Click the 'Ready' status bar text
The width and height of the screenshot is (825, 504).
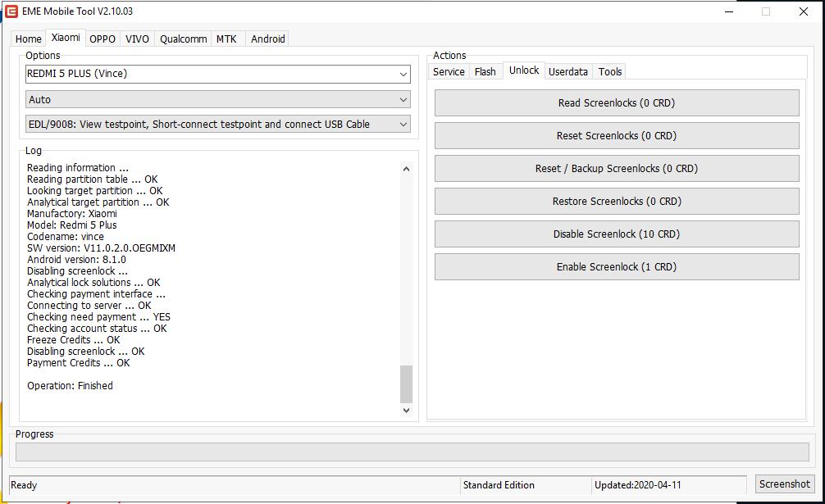point(24,485)
